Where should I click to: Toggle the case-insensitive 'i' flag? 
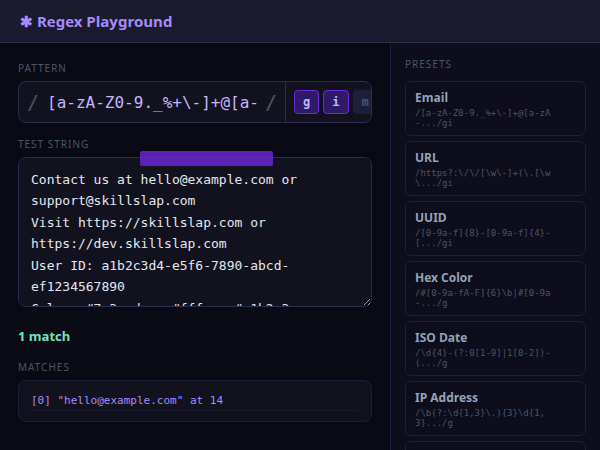click(336, 102)
